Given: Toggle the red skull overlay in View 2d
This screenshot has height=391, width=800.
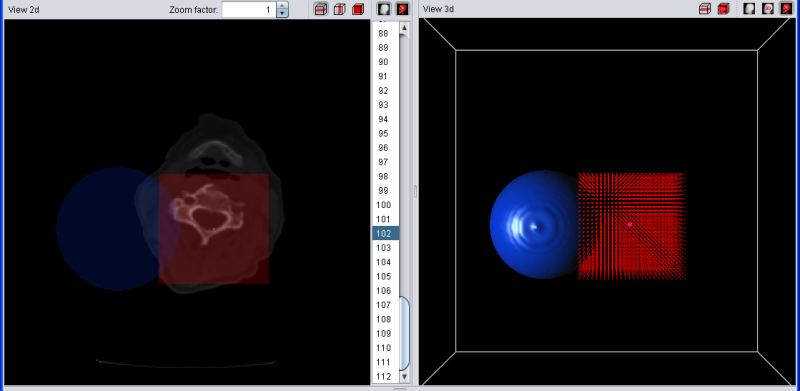Looking at the screenshot, I should pos(403,9).
